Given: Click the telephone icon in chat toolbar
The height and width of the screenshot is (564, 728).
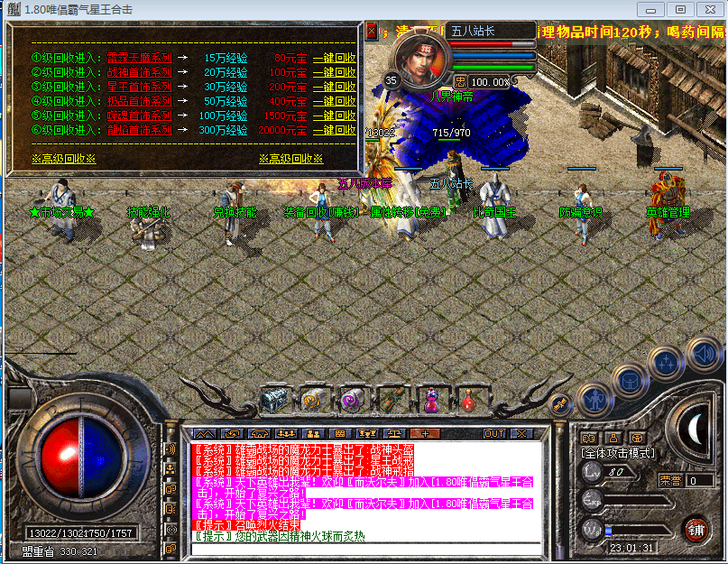Looking at the screenshot, I should [x=259, y=434].
